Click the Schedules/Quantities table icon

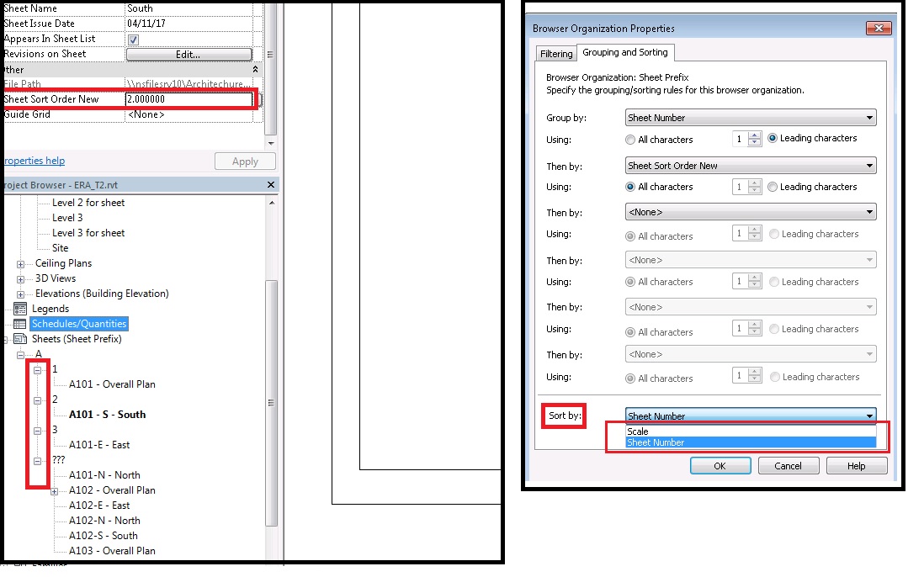tap(19, 323)
